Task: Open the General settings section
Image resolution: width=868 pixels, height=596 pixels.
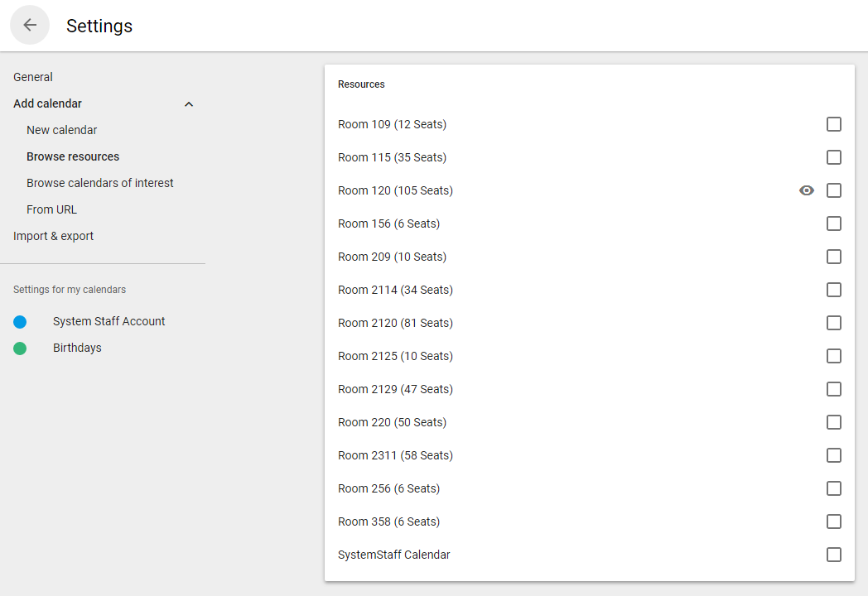Action: [33, 77]
